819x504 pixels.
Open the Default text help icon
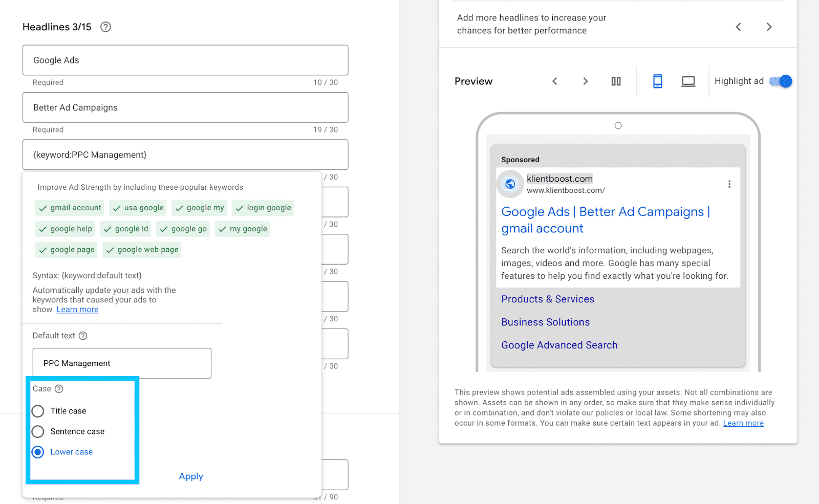click(x=83, y=336)
